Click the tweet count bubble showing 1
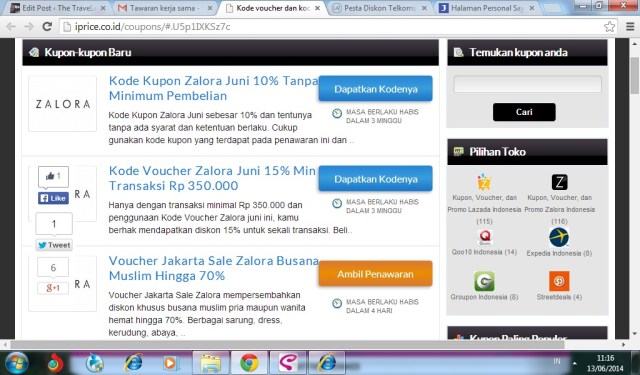This screenshot has width=640, height=375. coord(54,224)
